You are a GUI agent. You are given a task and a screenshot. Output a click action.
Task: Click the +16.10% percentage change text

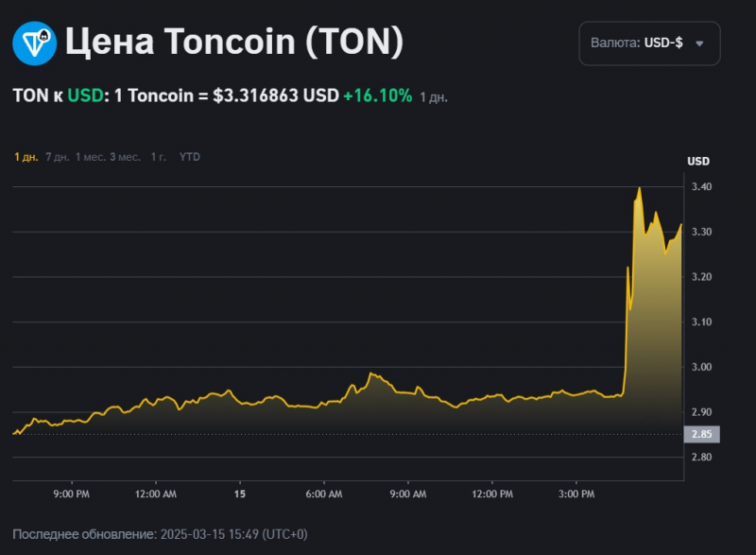coord(379,95)
